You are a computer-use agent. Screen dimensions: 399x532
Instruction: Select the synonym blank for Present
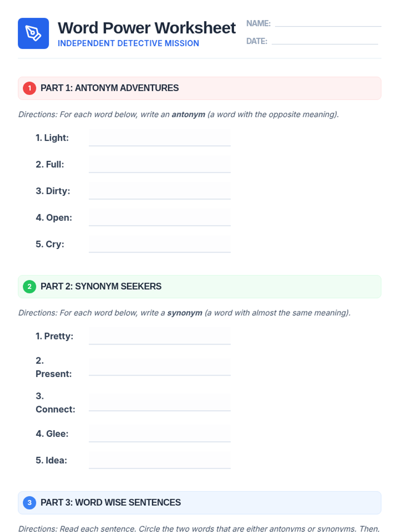(160, 367)
